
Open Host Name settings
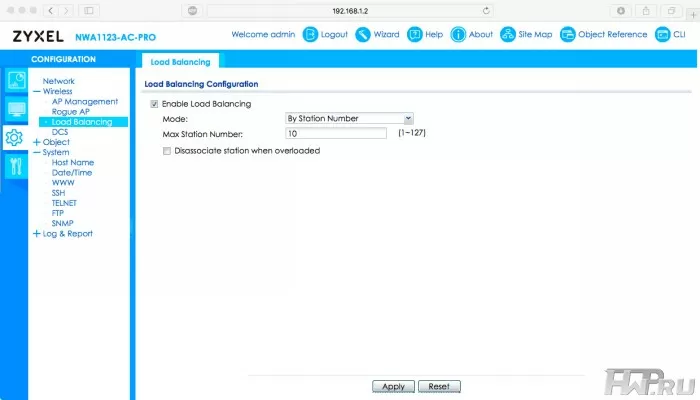pyautogui.click(x=73, y=162)
